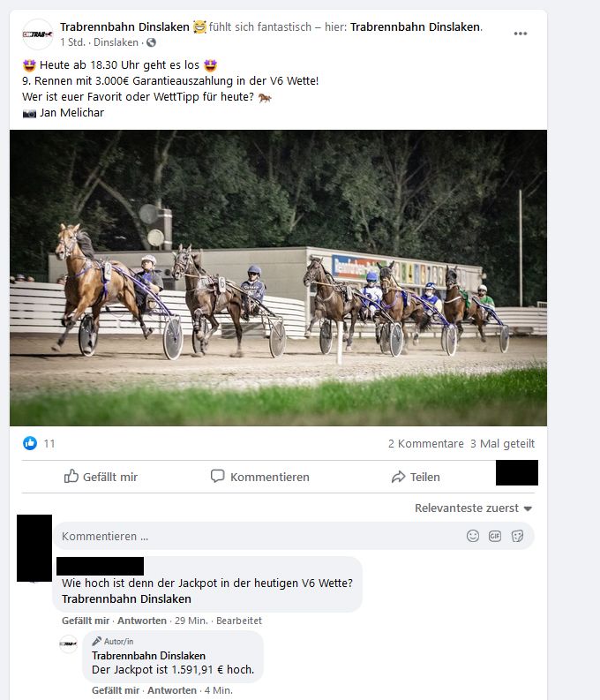This screenshot has height=700, width=600.
Task: Open the harness racing photo
Action: 278,278
